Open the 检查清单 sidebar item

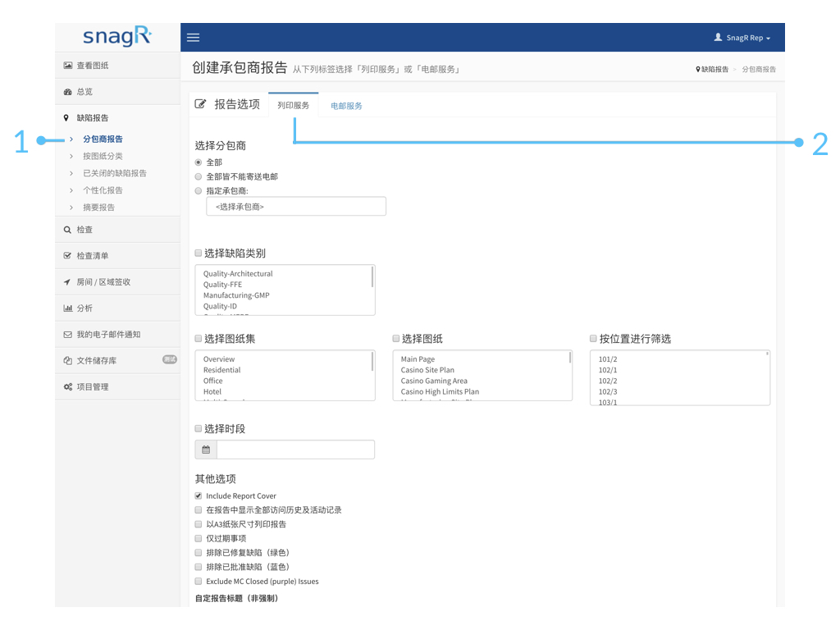[x=117, y=256]
